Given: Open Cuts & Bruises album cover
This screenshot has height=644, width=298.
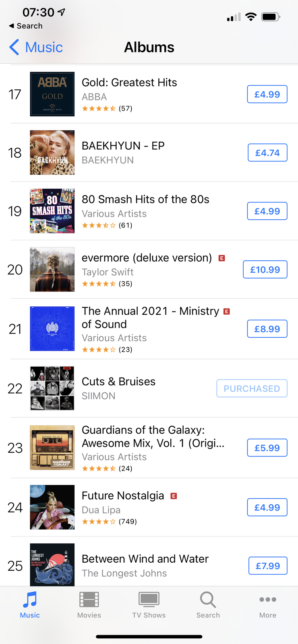Looking at the screenshot, I should (52, 388).
